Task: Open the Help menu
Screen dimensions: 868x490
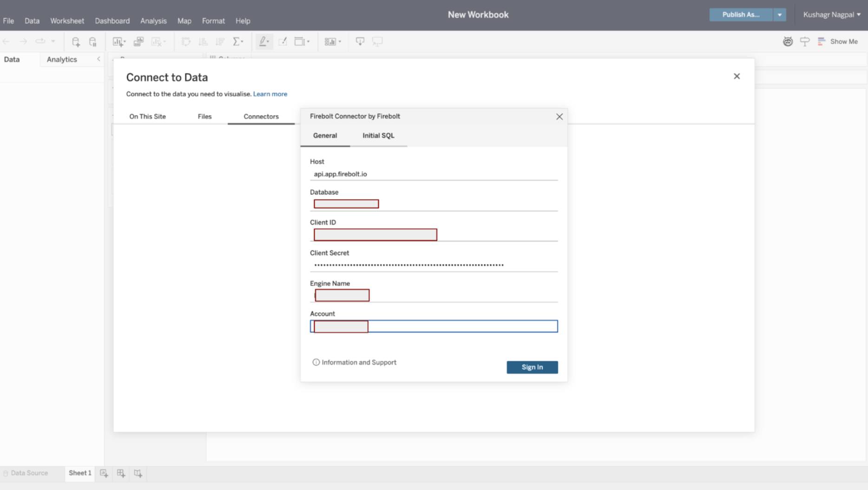Action: pyautogui.click(x=243, y=21)
